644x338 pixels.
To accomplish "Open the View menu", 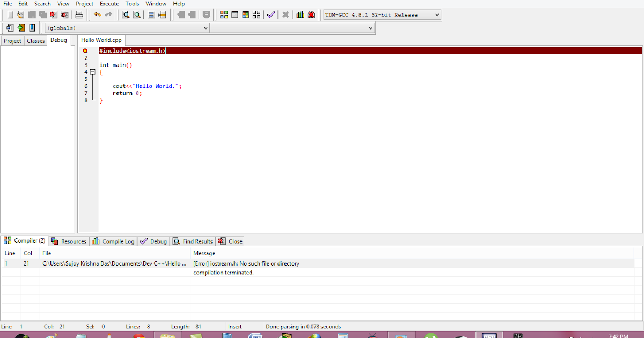I will (x=63, y=4).
